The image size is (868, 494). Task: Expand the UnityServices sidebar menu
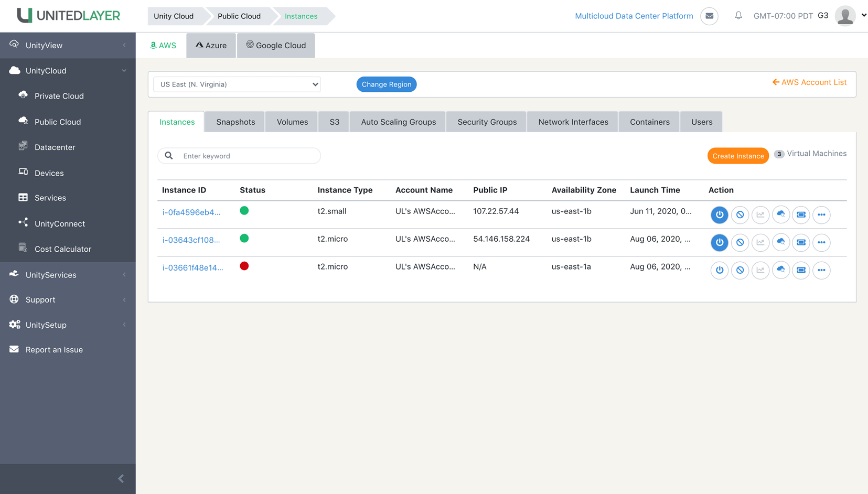[x=68, y=275]
